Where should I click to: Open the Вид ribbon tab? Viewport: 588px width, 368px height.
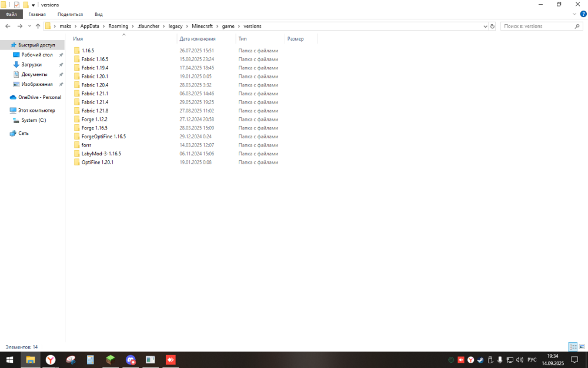(x=99, y=14)
